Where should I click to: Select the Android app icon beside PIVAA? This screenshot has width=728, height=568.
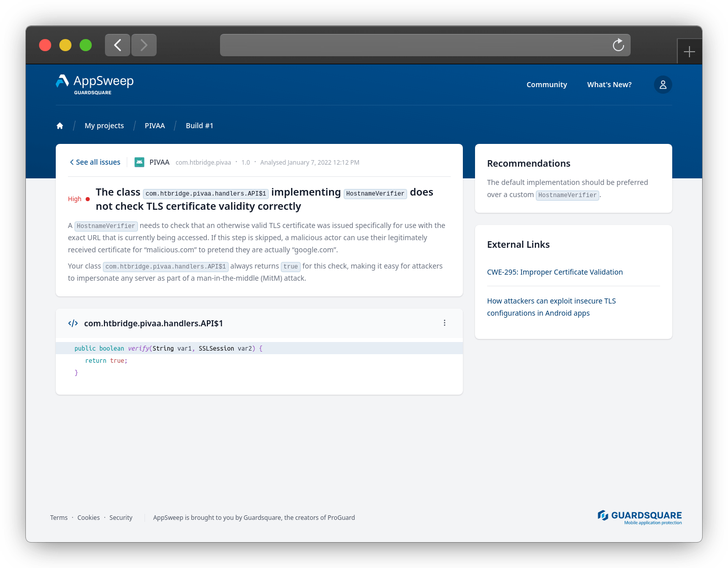139,162
